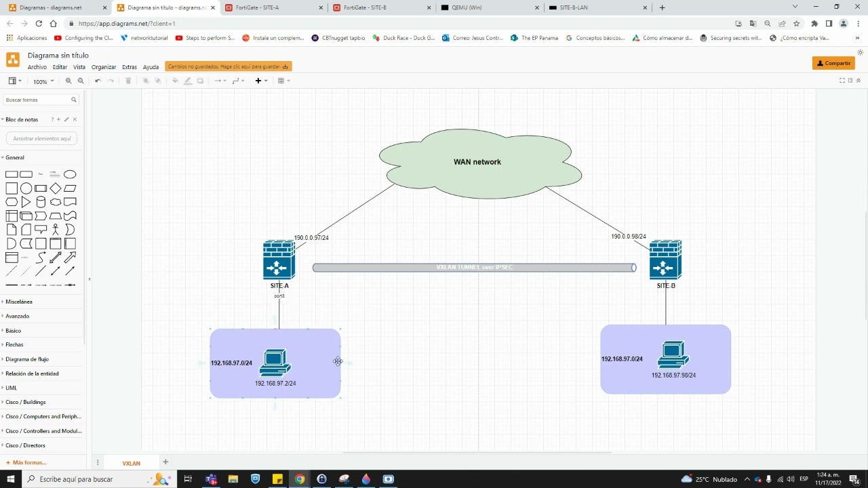Add a new page with plus button
868x488 pixels.
[165, 462]
